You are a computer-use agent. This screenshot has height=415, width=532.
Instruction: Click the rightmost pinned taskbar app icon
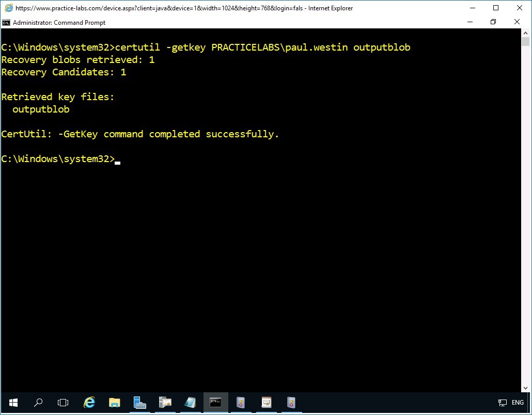point(291,402)
